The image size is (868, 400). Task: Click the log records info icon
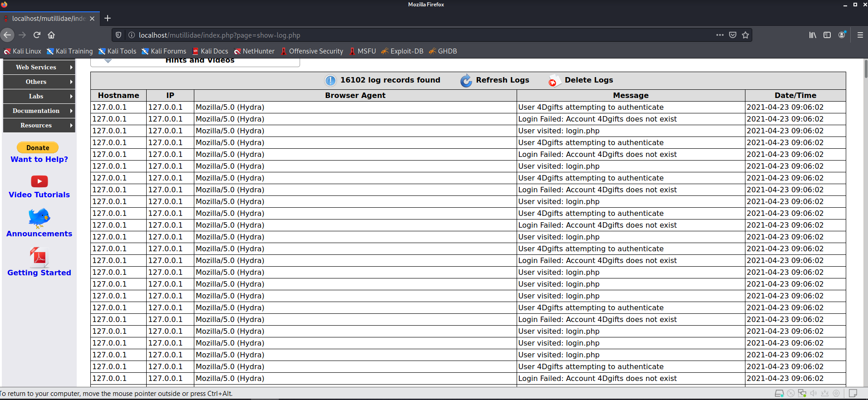(330, 81)
